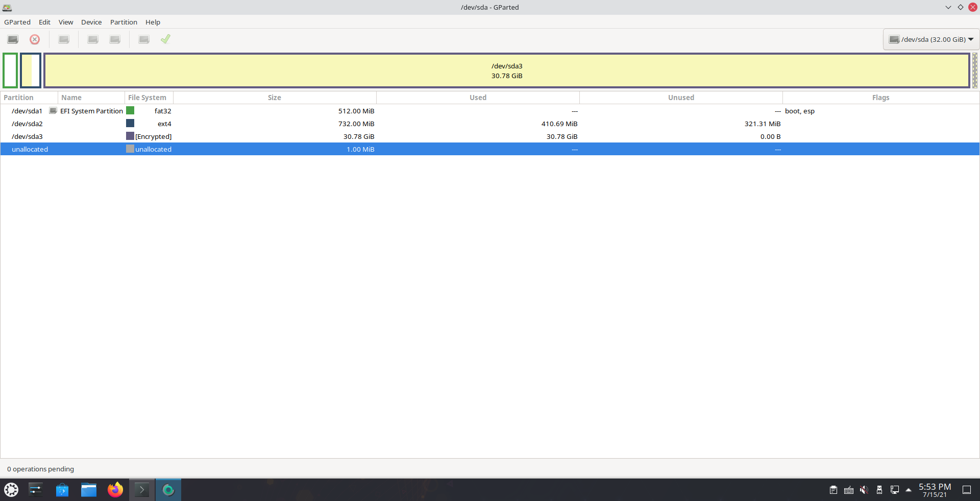Viewport: 980px width, 501px height.
Task: Click the 732.00 MiB size cell
Action: [356, 124]
